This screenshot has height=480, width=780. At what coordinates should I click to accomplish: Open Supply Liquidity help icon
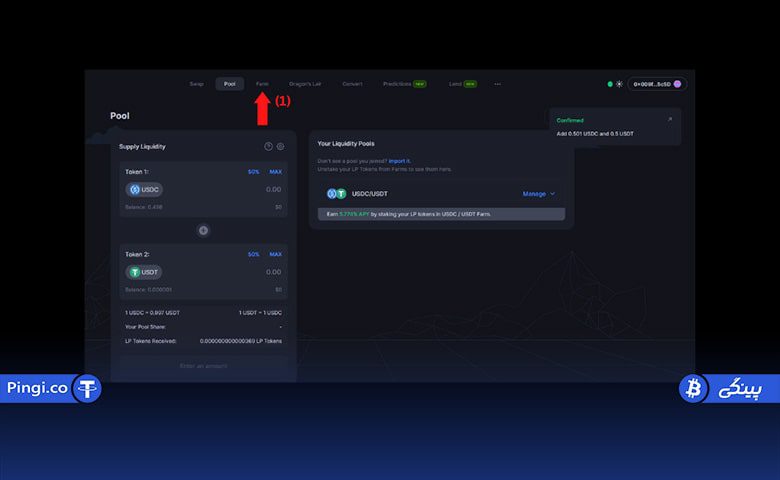click(268, 146)
